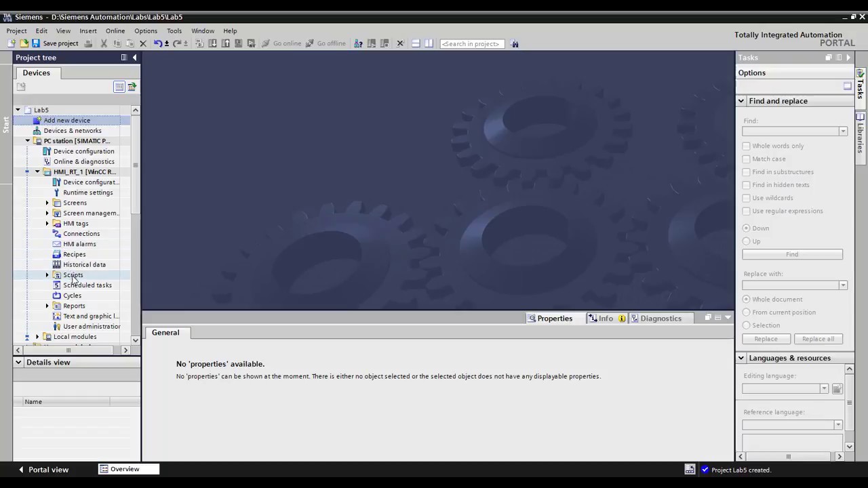
Task: Collapse the Project tree with the arrow
Action: tap(134, 58)
